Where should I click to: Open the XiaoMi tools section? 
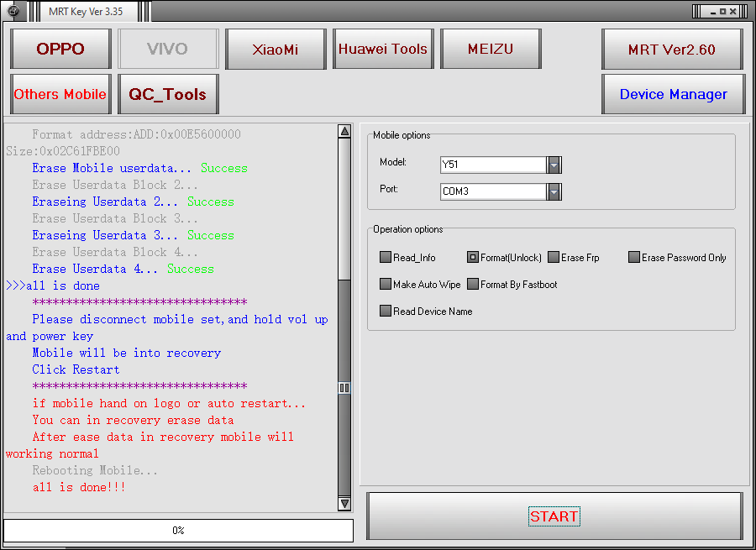point(276,49)
